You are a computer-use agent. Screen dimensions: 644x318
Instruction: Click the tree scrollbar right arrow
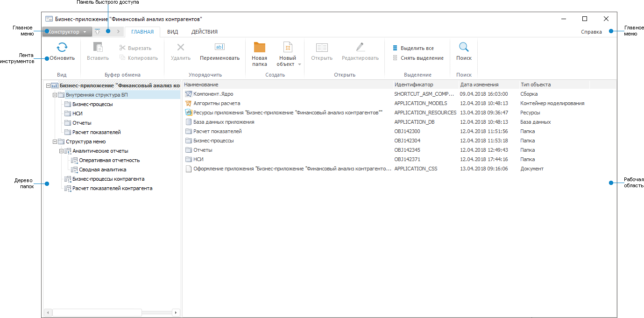click(x=176, y=312)
